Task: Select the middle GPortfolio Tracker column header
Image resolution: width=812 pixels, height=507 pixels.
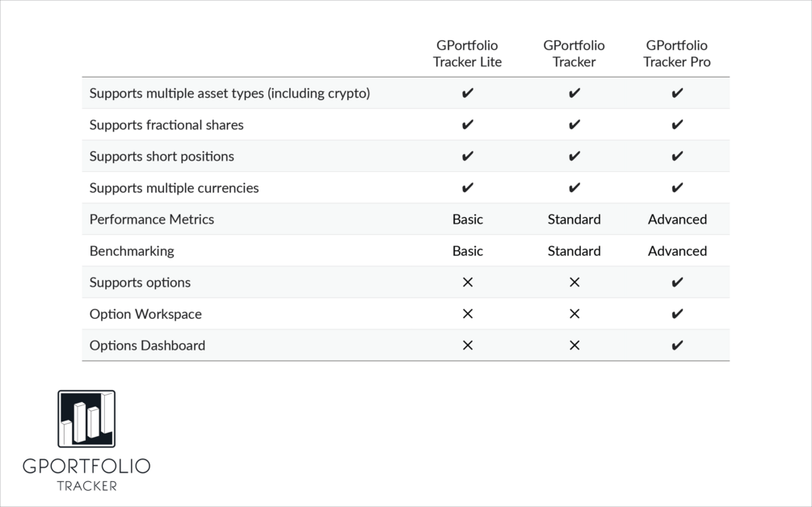Action: (574, 53)
